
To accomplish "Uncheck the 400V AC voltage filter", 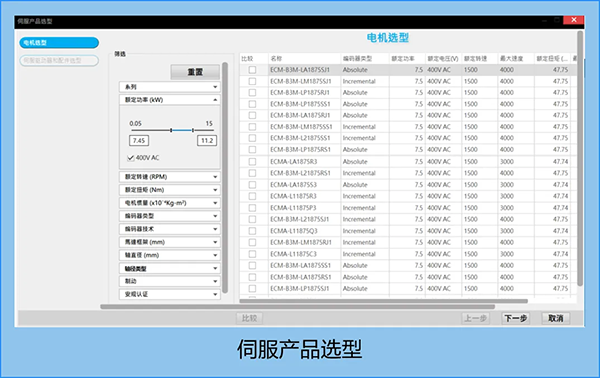I will coord(130,158).
